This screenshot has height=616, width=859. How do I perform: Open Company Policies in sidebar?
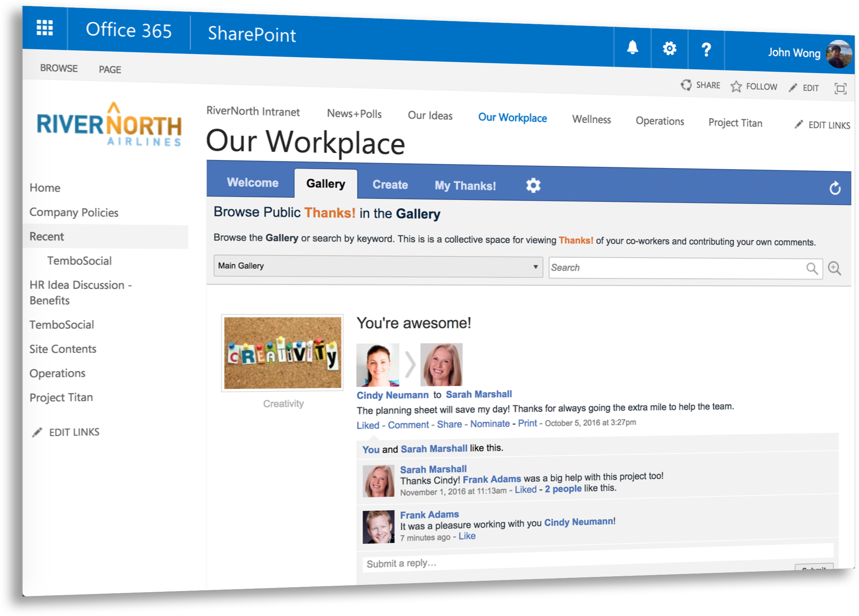pyautogui.click(x=74, y=212)
